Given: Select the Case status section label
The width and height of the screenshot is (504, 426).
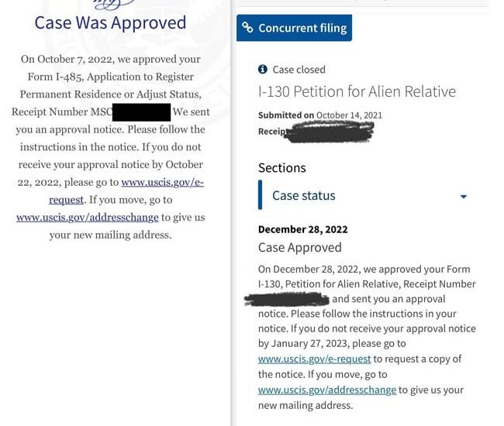Looking at the screenshot, I should [303, 196].
